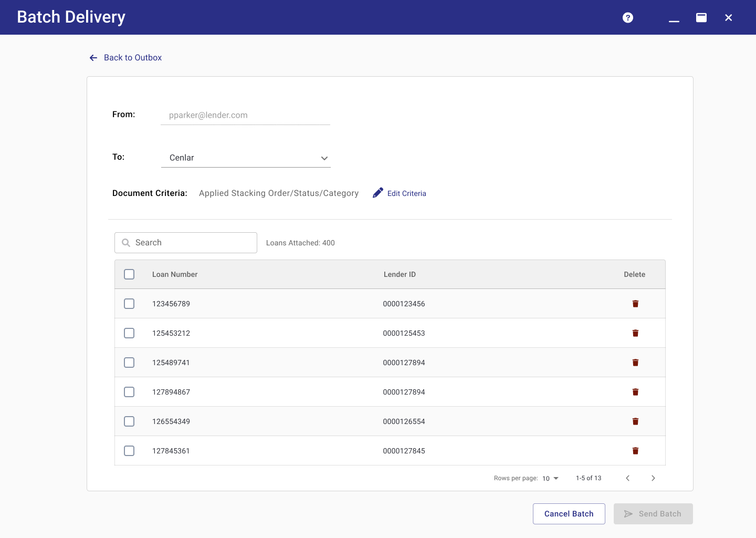This screenshot has width=756, height=538.
Task: Click loan number 125489741 cell
Action: click(171, 363)
